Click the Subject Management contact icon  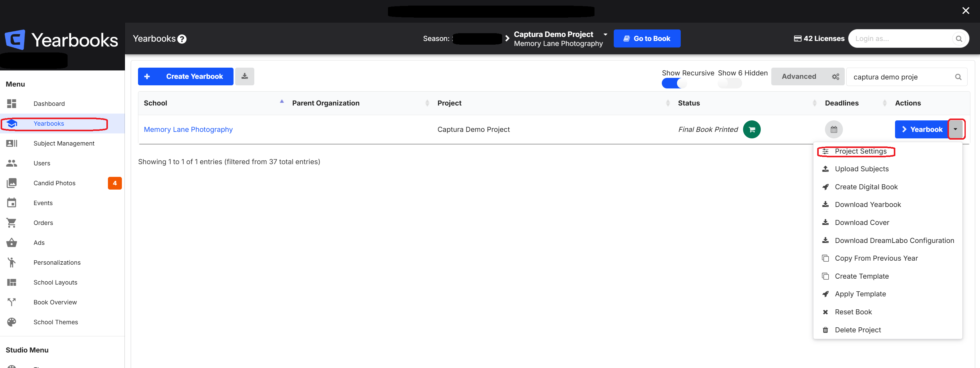point(12,143)
